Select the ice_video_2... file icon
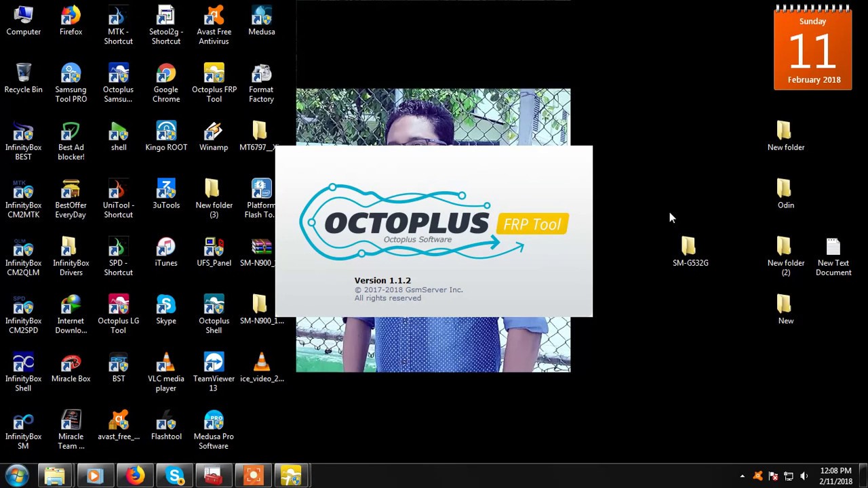Screen dimensions: 868x488 coord(261,367)
